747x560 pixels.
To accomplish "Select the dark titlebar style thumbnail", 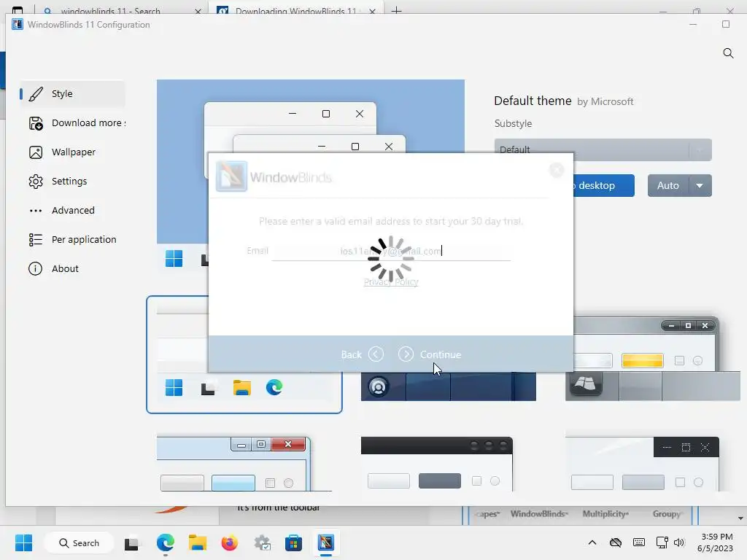I will 449,386.
